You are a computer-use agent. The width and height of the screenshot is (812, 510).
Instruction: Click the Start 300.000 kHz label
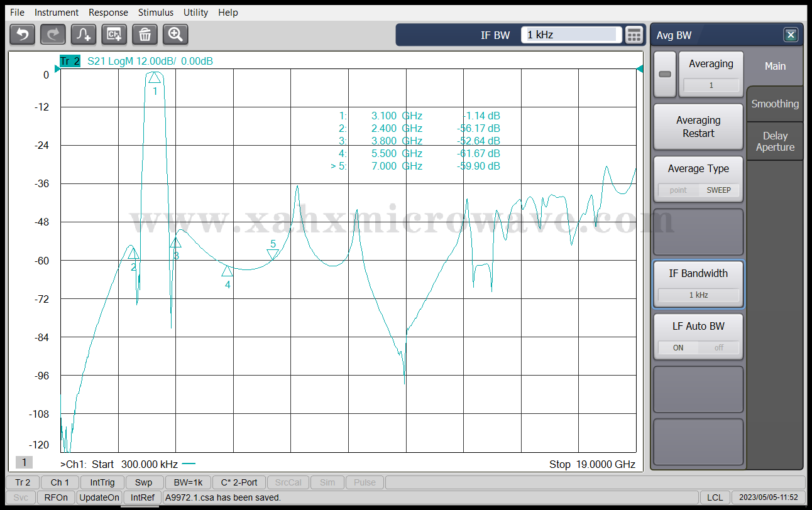[x=134, y=464]
